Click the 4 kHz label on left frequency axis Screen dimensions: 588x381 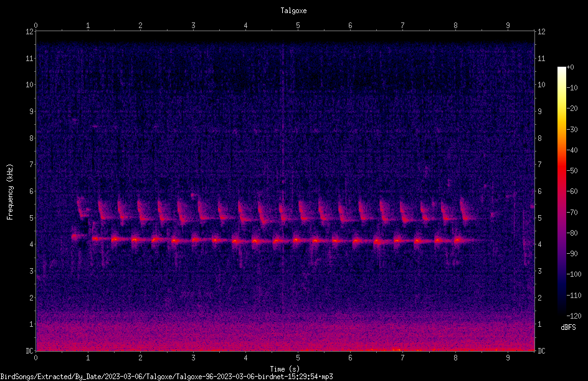(31, 244)
